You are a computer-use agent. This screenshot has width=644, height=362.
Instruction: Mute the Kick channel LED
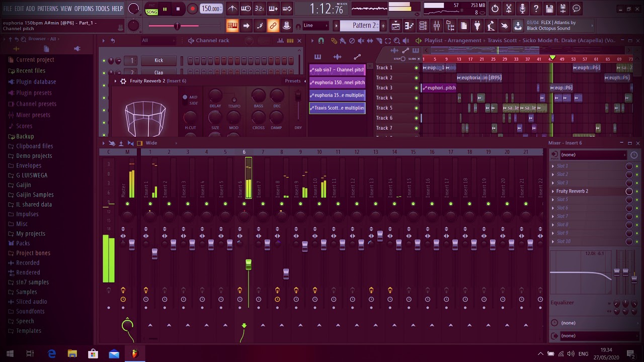(x=104, y=60)
